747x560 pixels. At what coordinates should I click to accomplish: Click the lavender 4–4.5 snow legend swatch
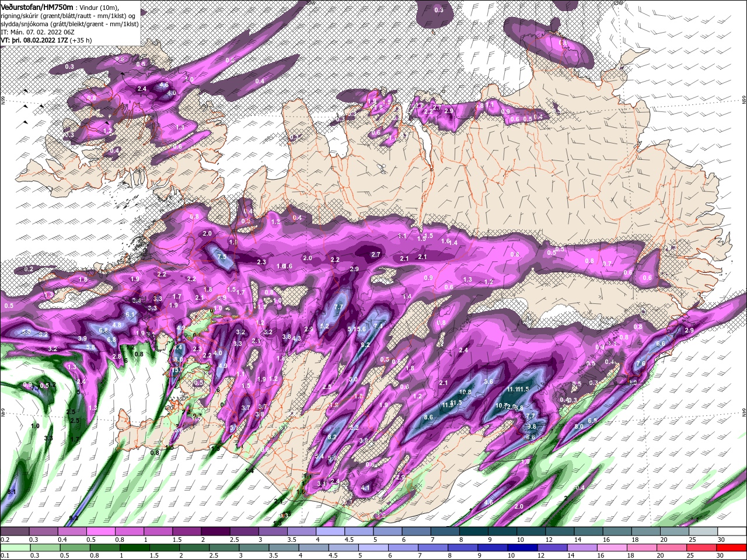pos(330,531)
